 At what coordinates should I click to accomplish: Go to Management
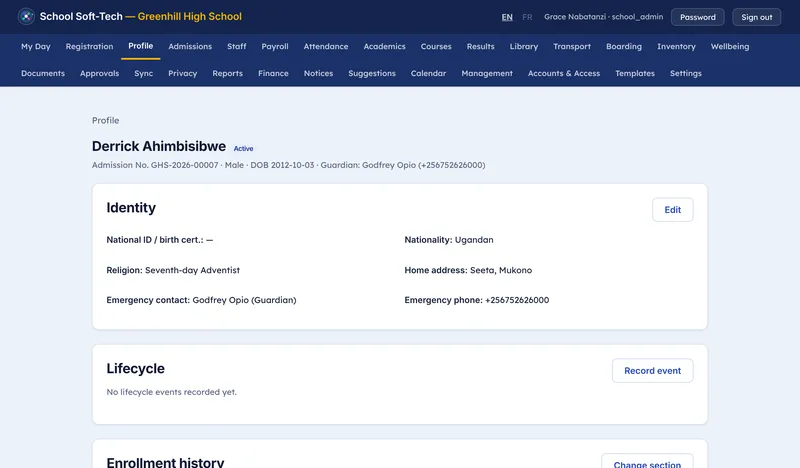487,73
